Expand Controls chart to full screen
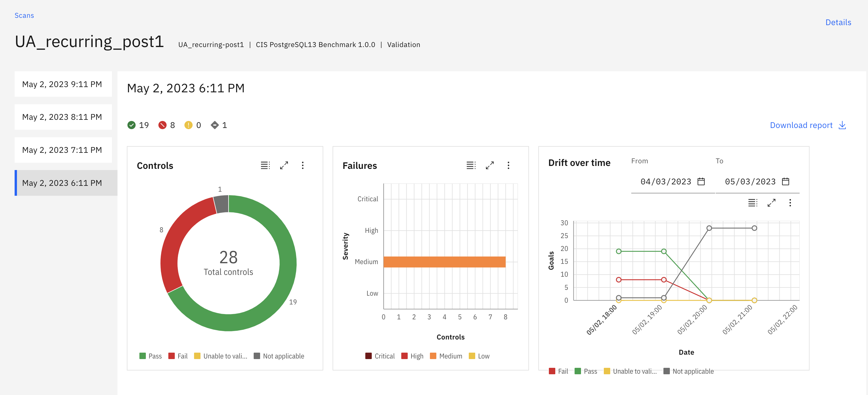 (x=284, y=165)
